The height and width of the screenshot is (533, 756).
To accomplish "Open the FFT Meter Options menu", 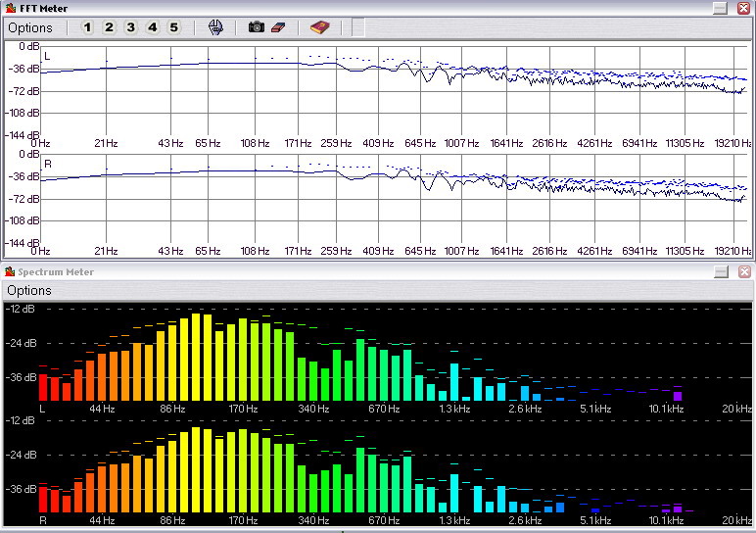I will tap(30, 27).
